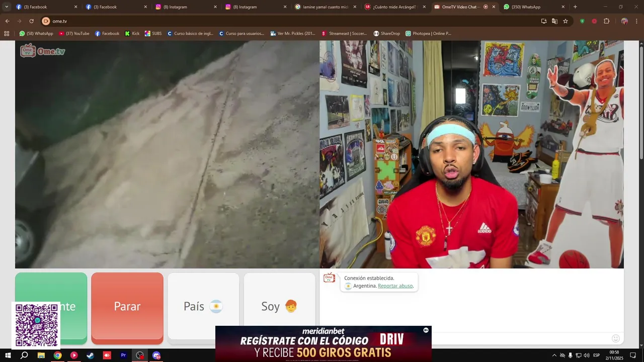The image size is (644, 362).
Task: Click the microphone icon in system tray
Action: click(570, 355)
